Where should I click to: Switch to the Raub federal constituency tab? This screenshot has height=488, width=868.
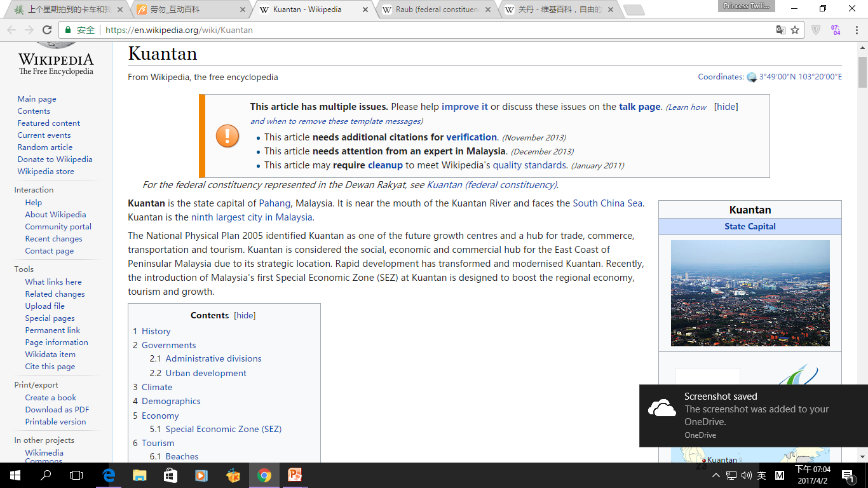tap(437, 10)
